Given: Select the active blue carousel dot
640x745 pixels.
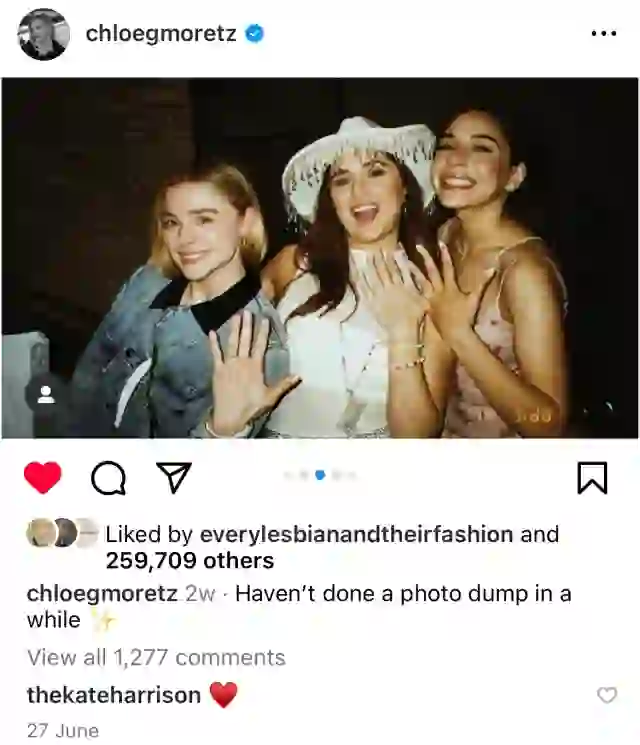Looking at the screenshot, I should pos(320,475).
